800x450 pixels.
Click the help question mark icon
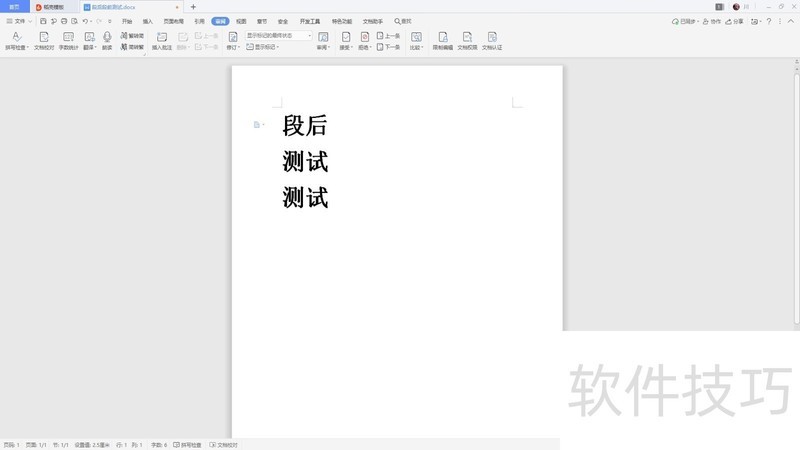coord(769,21)
